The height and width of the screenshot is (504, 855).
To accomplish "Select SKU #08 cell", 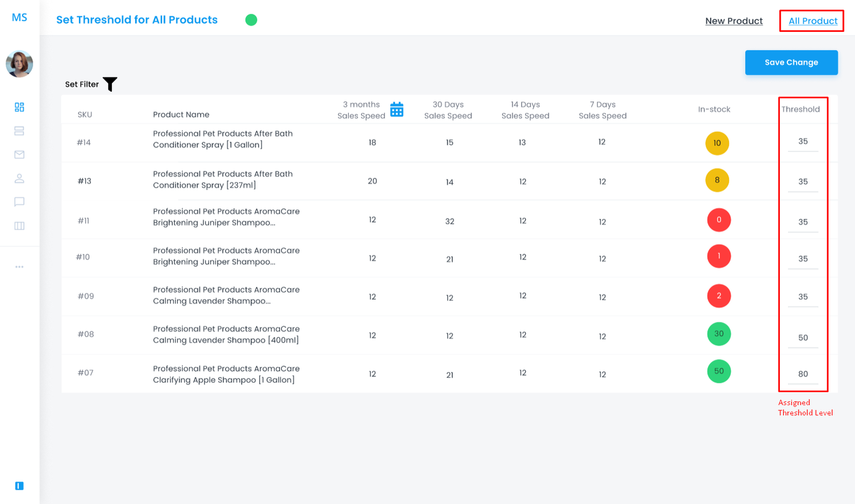I will point(86,335).
